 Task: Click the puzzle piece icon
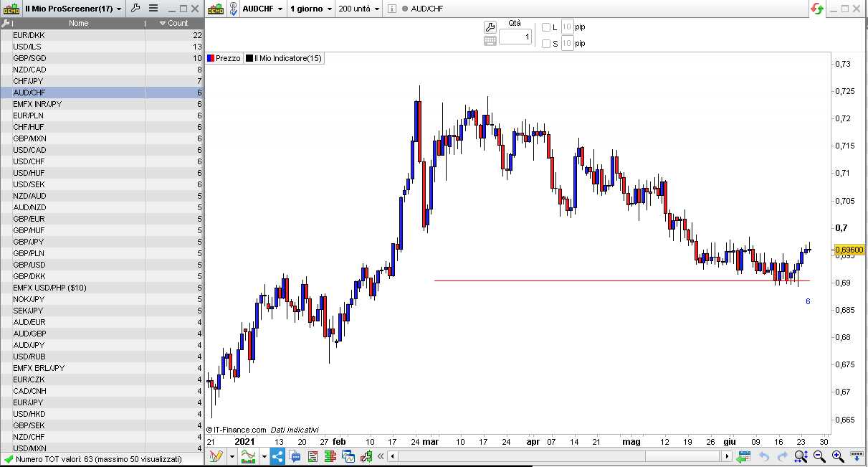click(366, 456)
